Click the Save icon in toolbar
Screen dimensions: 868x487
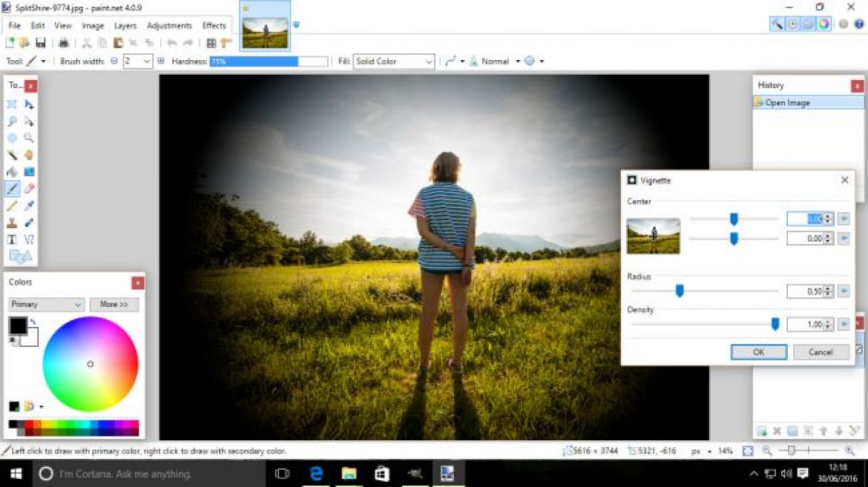(40, 43)
